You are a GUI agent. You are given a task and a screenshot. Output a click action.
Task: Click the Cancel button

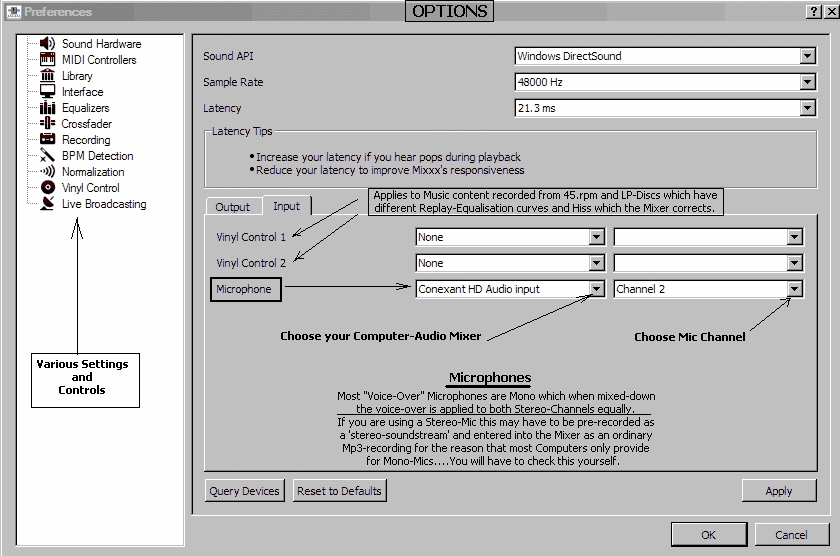(x=791, y=535)
